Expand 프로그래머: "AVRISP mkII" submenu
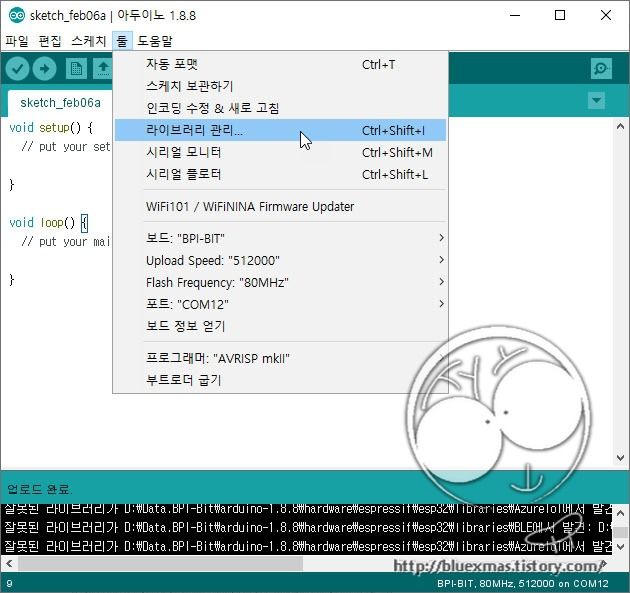This screenshot has width=630, height=593. (x=280, y=358)
